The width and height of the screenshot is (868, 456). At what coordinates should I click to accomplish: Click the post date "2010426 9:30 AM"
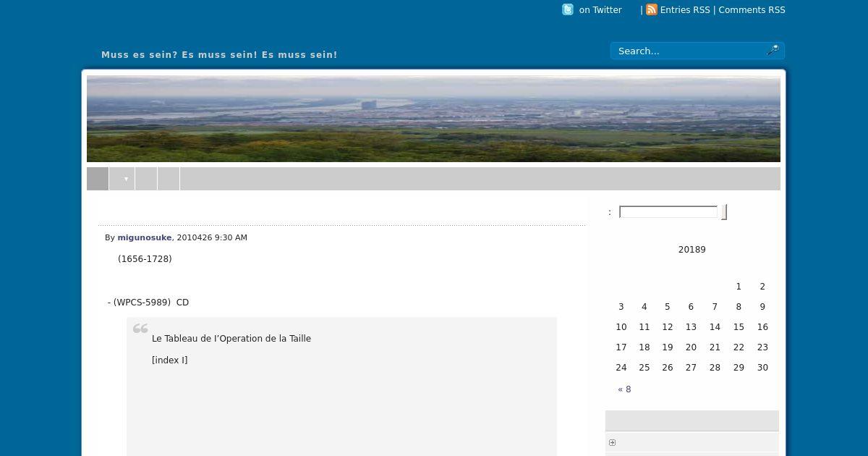pyautogui.click(x=212, y=237)
